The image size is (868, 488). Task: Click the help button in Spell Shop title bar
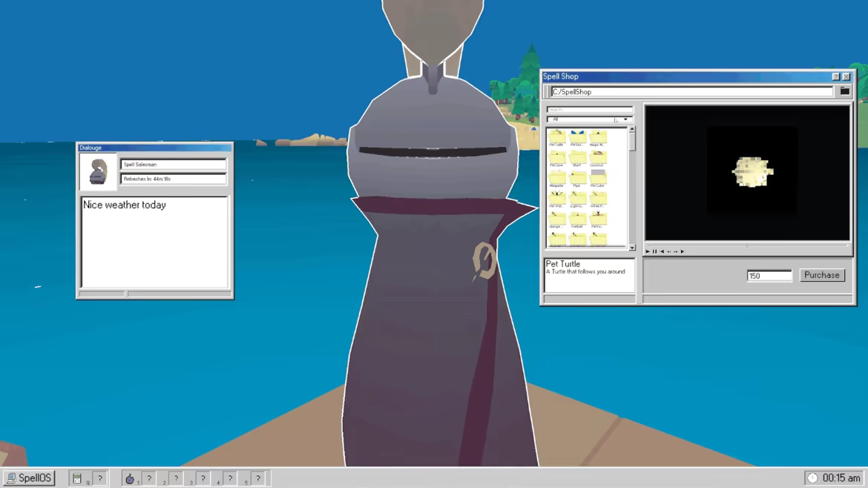836,76
